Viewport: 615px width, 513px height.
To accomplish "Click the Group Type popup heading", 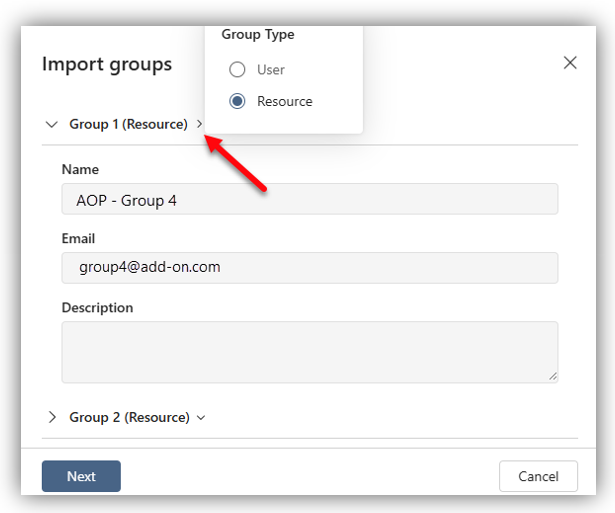I will pyautogui.click(x=258, y=35).
